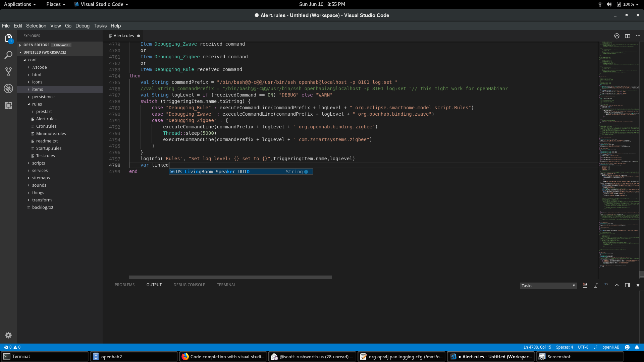Split the editor with the toolbar icon

[x=628, y=36]
